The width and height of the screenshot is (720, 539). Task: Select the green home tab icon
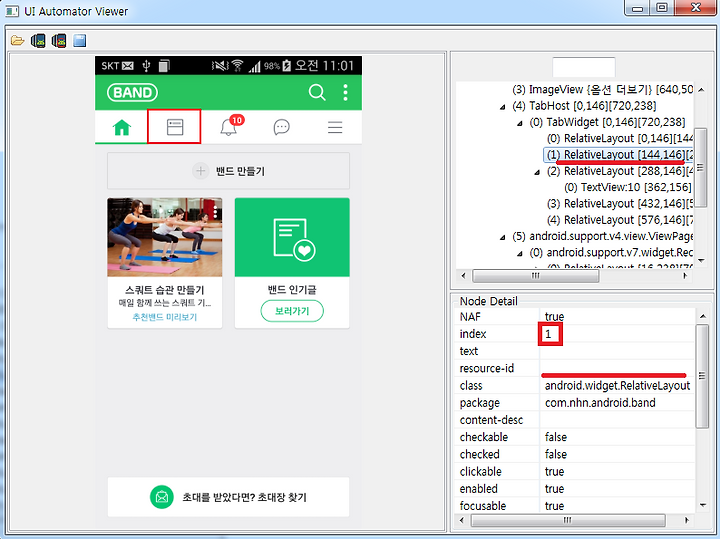click(x=122, y=127)
